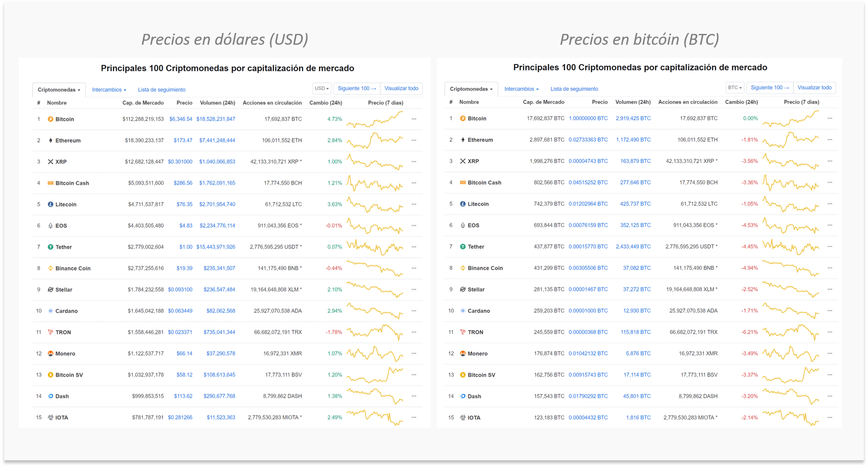Sort by Cambio (24h) in BTC table
The width and height of the screenshot is (868, 467).
[x=741, y=102]
